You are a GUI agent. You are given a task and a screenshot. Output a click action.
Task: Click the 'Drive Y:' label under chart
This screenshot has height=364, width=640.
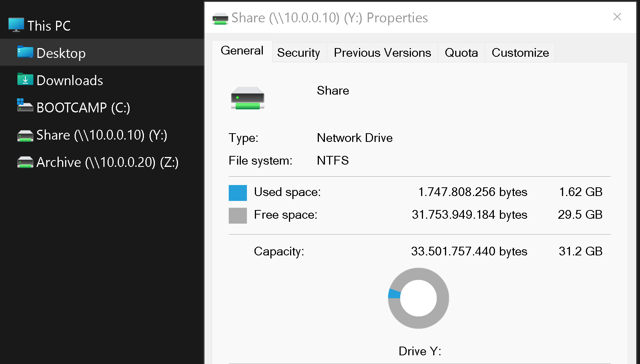coord(420,351)
